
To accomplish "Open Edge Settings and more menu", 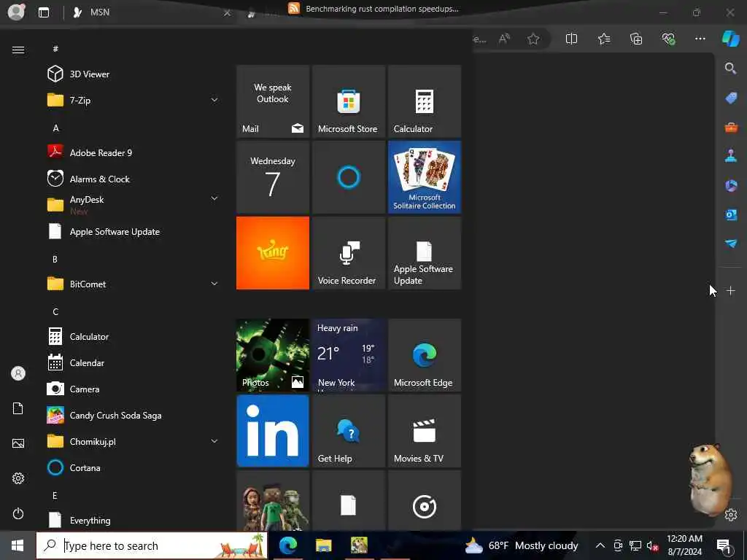I will [700, 39].
